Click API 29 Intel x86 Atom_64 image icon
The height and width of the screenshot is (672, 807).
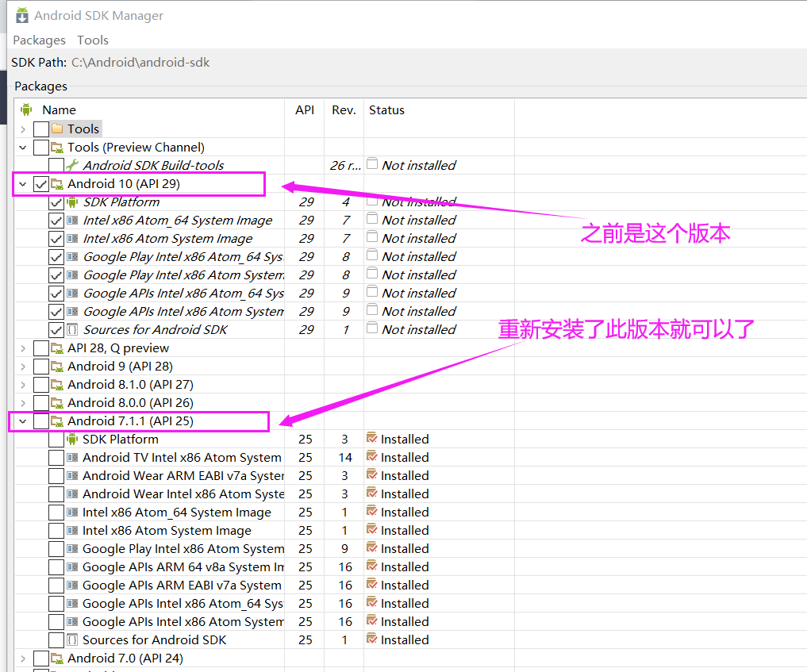pos(72,221)
